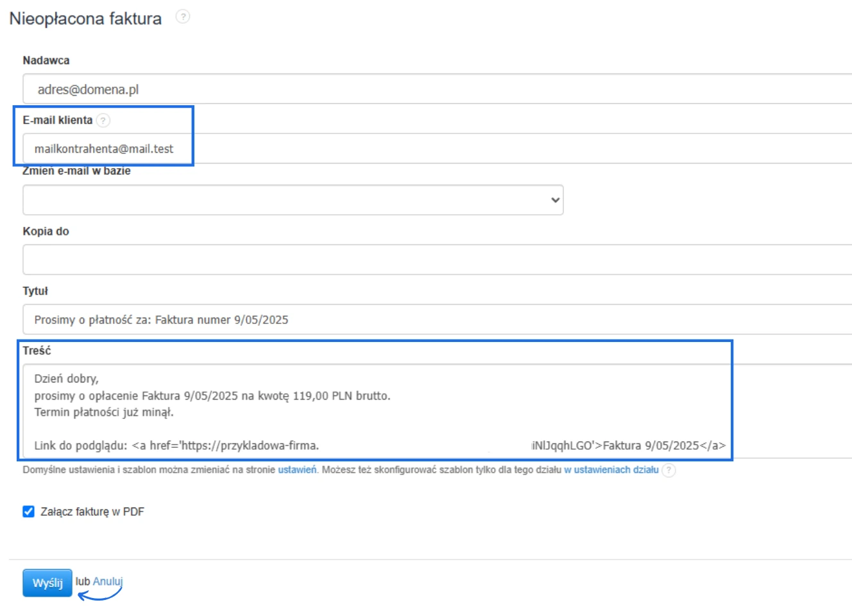Uncheck the Załącz fakturę w PDF checkbox
852x616 pixels.
pos(29,511)
